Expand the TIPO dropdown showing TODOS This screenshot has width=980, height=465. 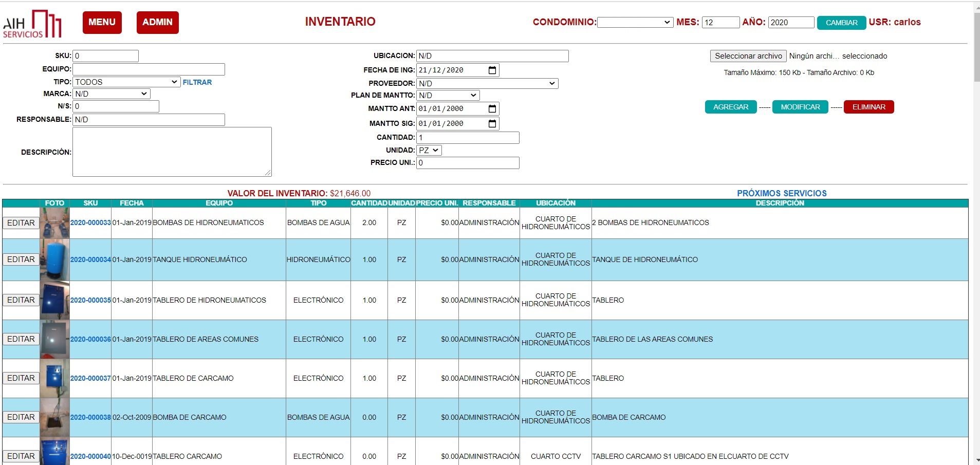click(126, 82)
